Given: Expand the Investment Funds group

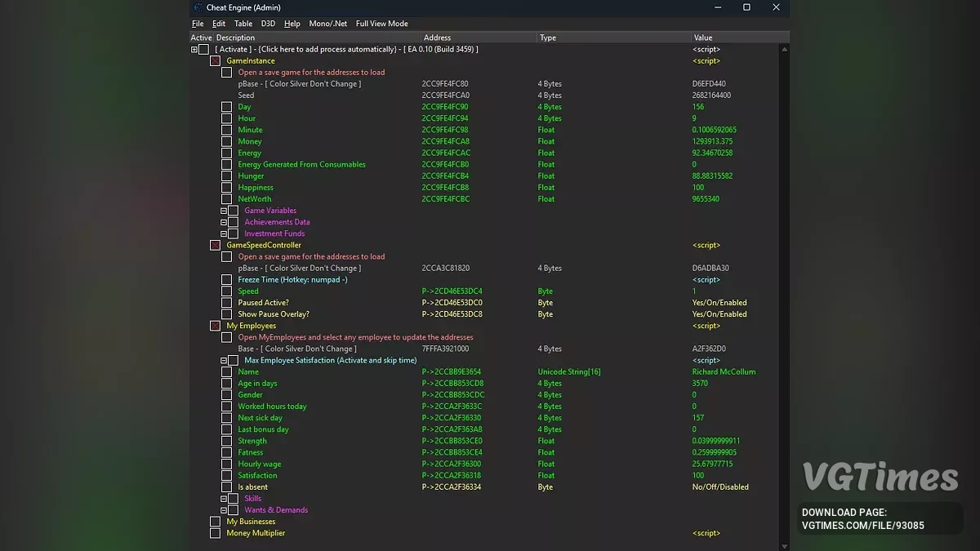Looking at the screenshot, I should [x=224, y=233].
